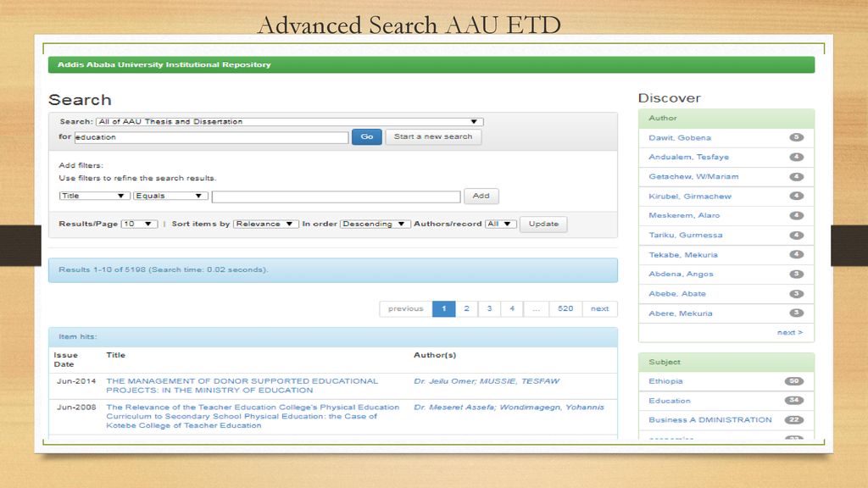
Task: Go to results page 4
Action: tap(512, 308)
